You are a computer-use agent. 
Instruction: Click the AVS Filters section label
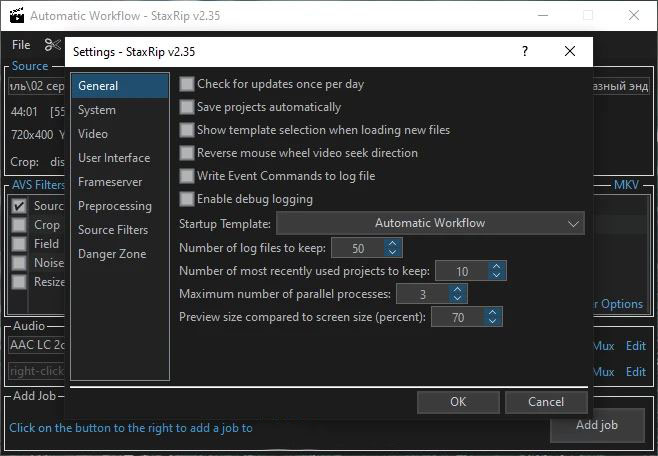38,185
